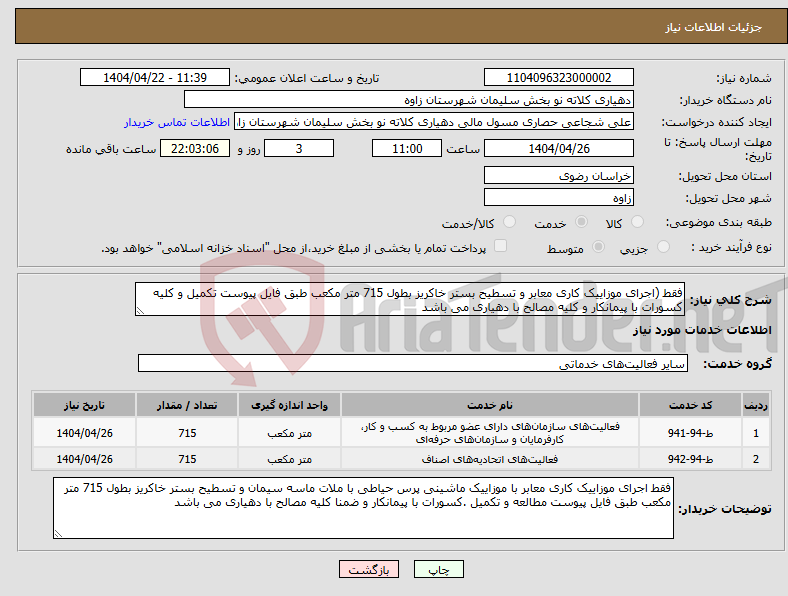The width and height of the screenshot is (788, 596).
Task: Click the deadline time field 11:00
Action: point(407,148)
